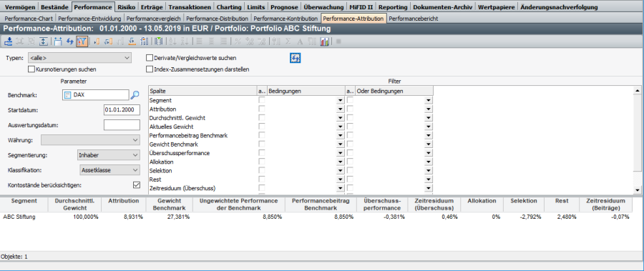Click the active filter funnel toolbar icon
Screen dimensions: 644x271
(82, 41)
